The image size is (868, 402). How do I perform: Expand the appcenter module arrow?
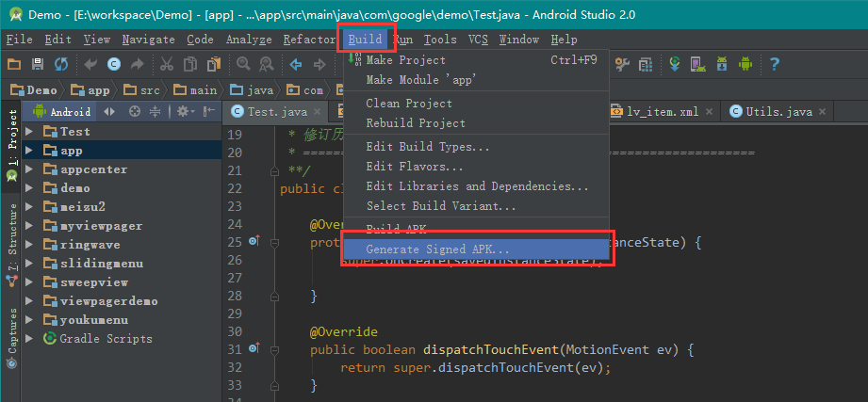(29, 169)
